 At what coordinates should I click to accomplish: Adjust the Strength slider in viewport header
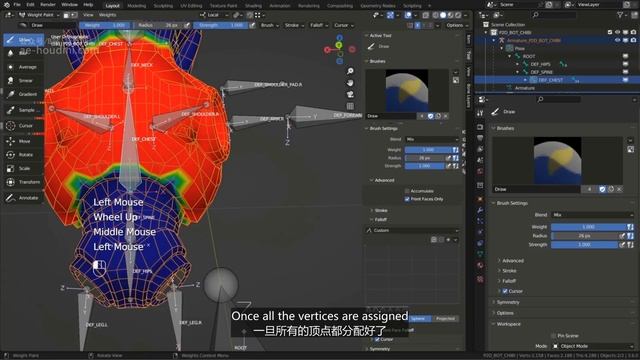[221, 25]
